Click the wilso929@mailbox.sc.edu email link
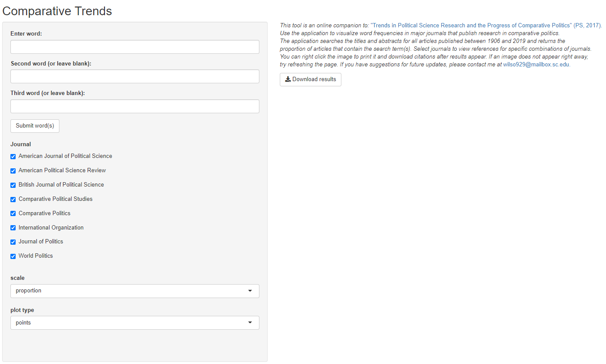Image resolution: width=606 pixels, height=364 pixels. coord(536,65)
